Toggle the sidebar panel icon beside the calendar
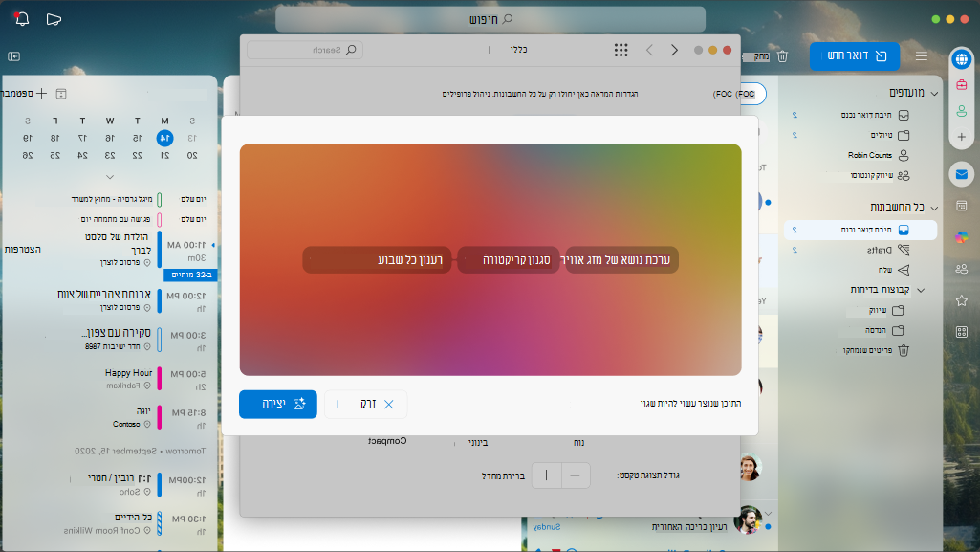The image size is (980, 552). tap(13, 56)
